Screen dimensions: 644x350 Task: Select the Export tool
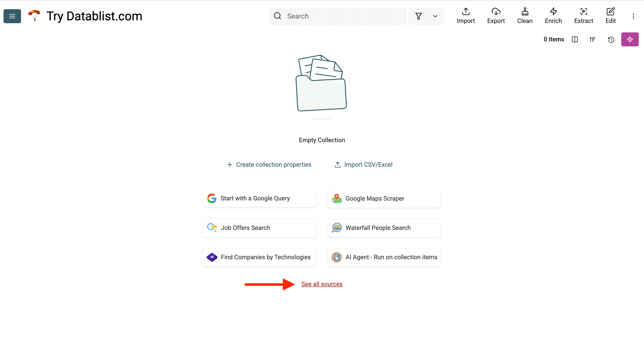click(496, 16)
